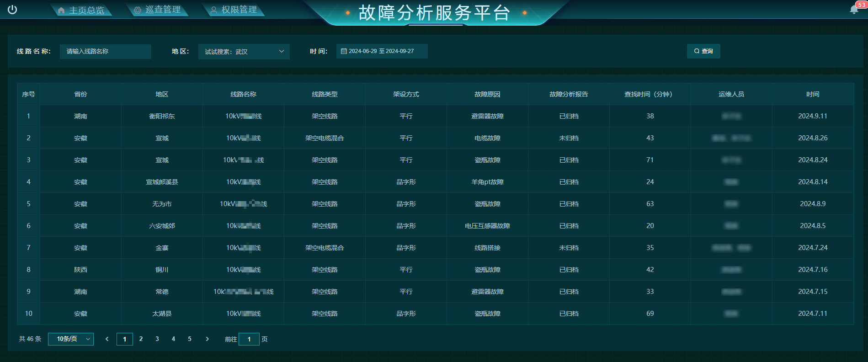Select page 3 in pagination
The image size is (868, 362).
click(x=157, y=339)
